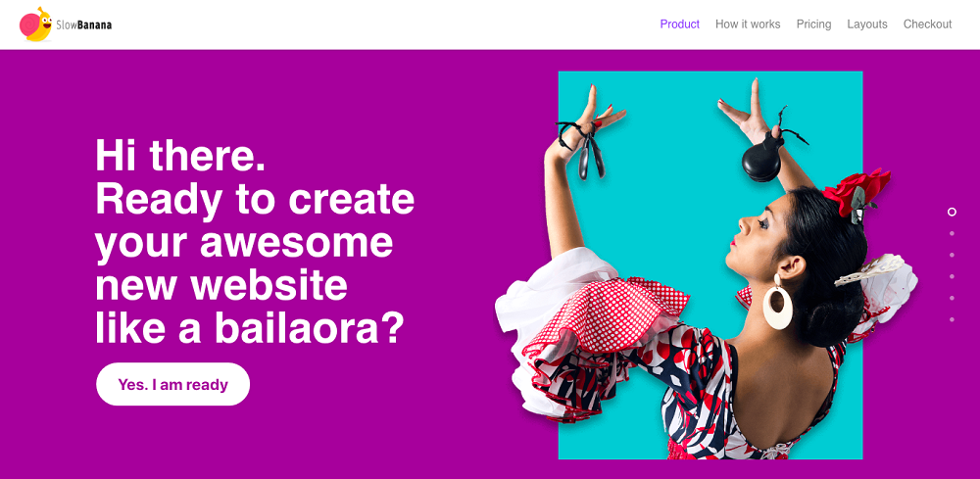Jump to the fifth slide dot
Image resolution: width=980 pixels, height=479 pixels.
pyautogui.click(x=952, y=298)
